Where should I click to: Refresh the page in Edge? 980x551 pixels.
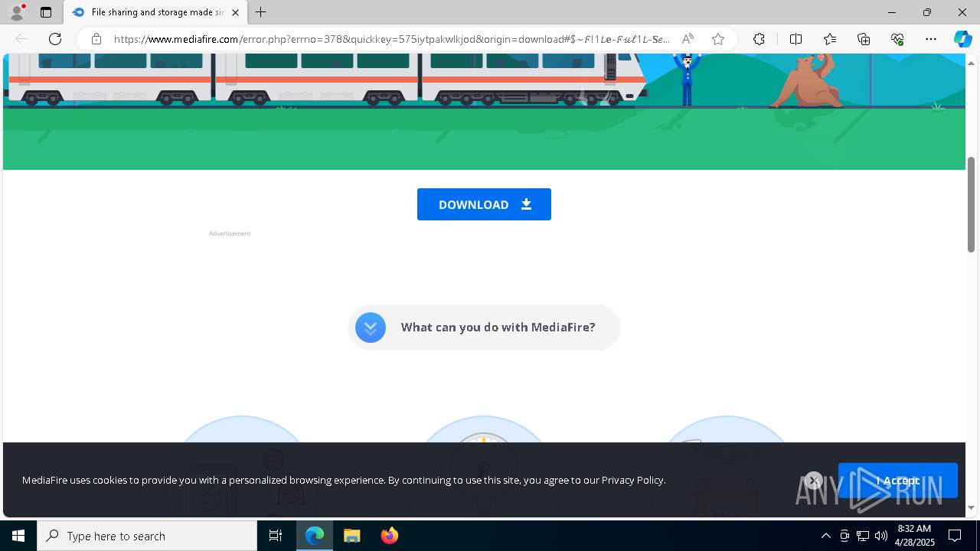(55, 39)
